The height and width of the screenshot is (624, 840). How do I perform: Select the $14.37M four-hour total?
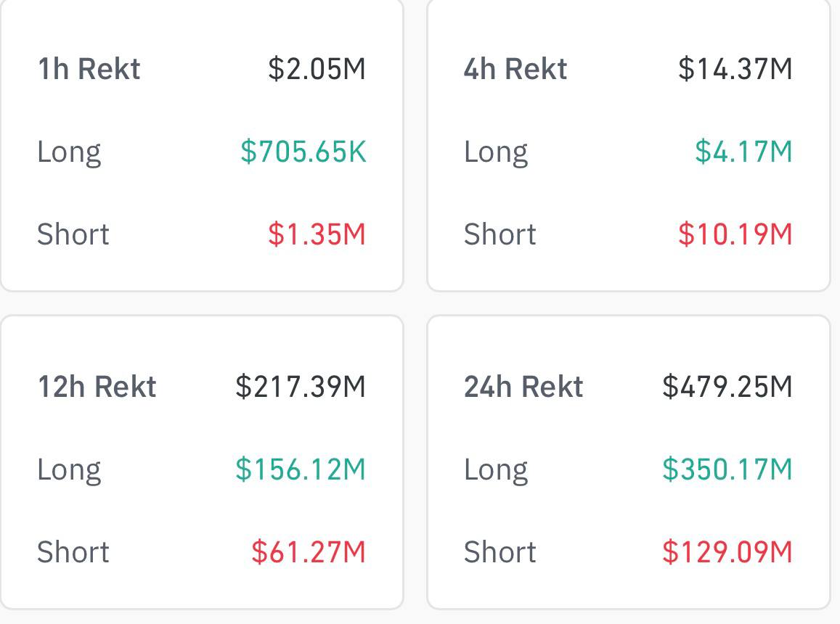(735, 70)
